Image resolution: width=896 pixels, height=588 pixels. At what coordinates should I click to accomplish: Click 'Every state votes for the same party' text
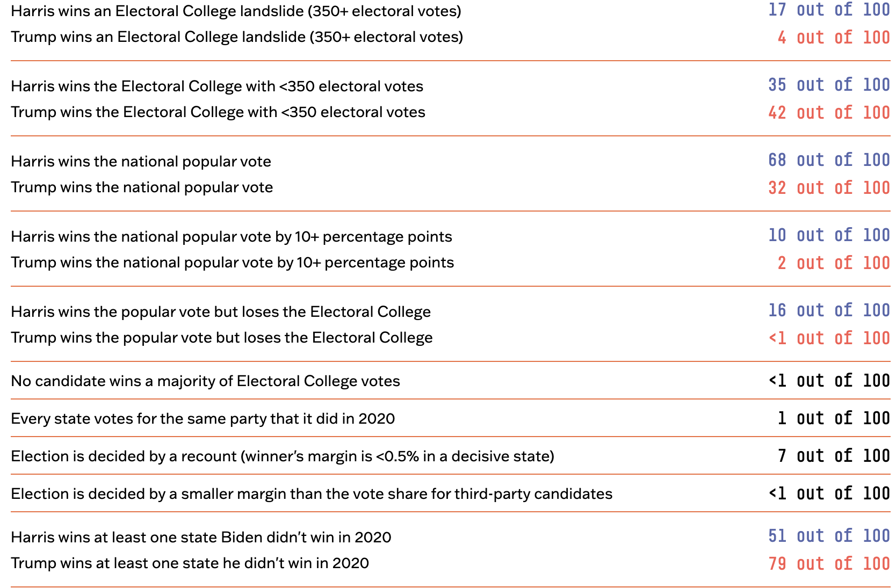click(x=203, y=419)
